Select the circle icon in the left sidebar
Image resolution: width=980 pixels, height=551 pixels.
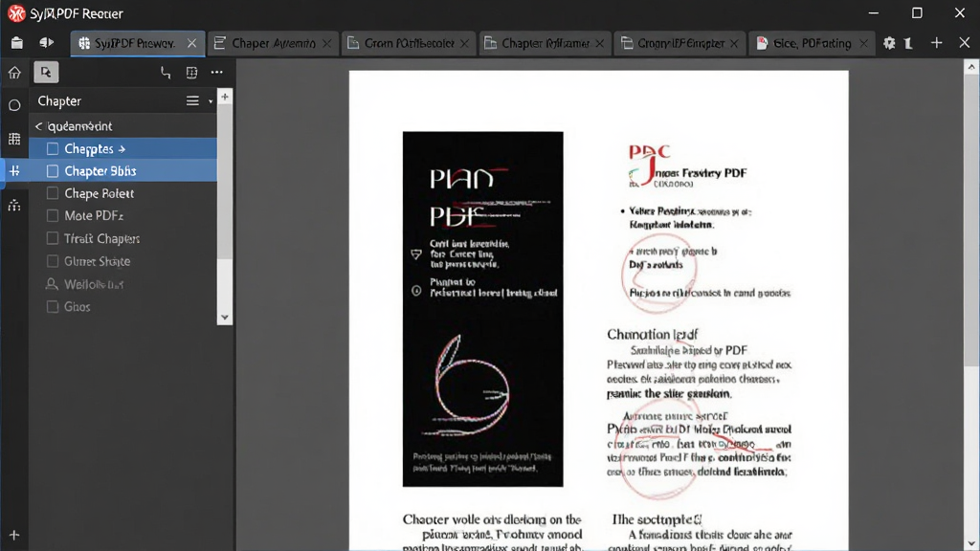coord(14,105)
